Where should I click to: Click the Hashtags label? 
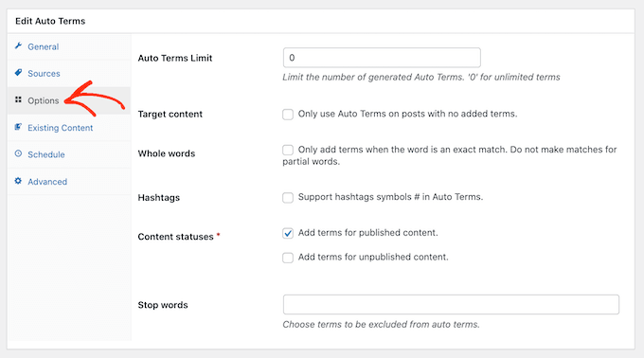[x=159, y=198]
